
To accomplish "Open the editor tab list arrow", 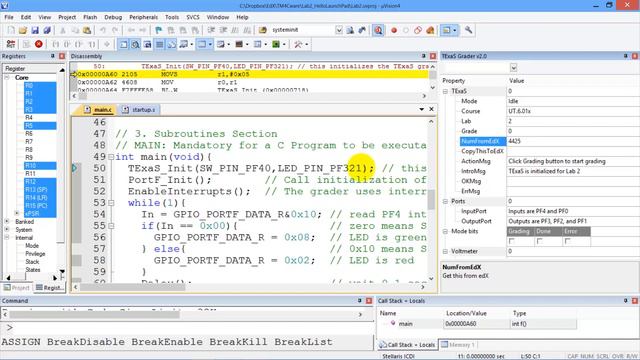I will (x=422, y=109).
